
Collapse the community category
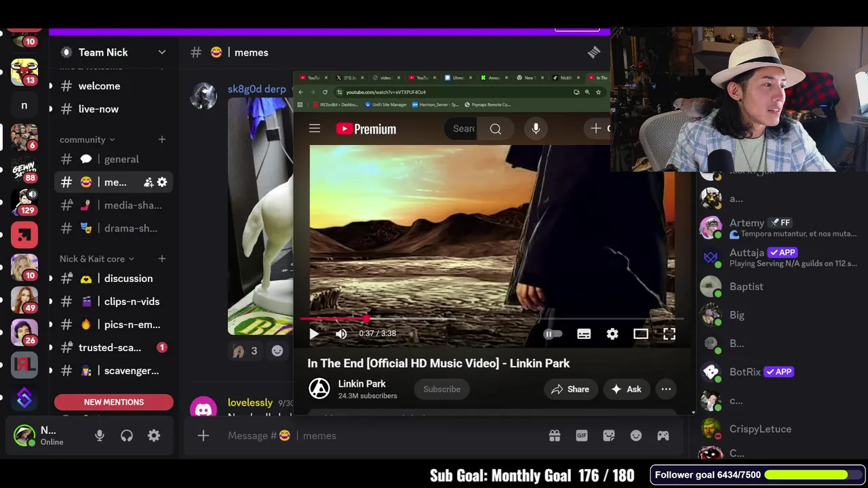87,140
